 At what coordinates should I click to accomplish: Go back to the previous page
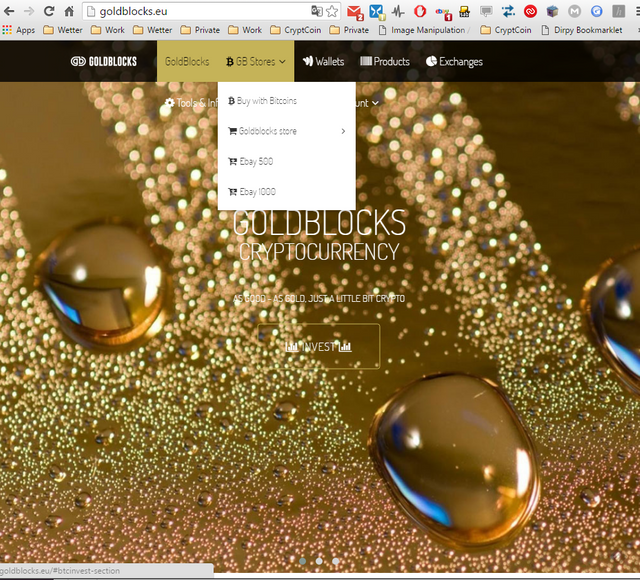(9, 11)
